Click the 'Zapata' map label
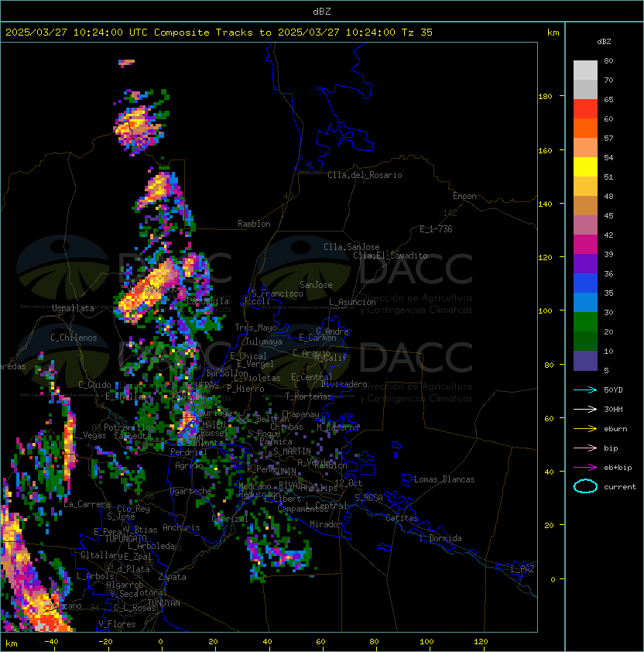 [172, 577]
